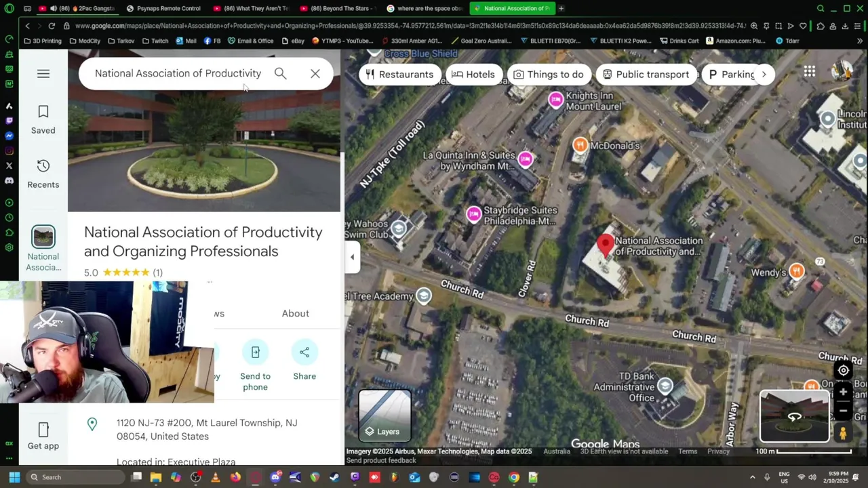
Task: Click the McDonald's map marker
Action: 580,145
